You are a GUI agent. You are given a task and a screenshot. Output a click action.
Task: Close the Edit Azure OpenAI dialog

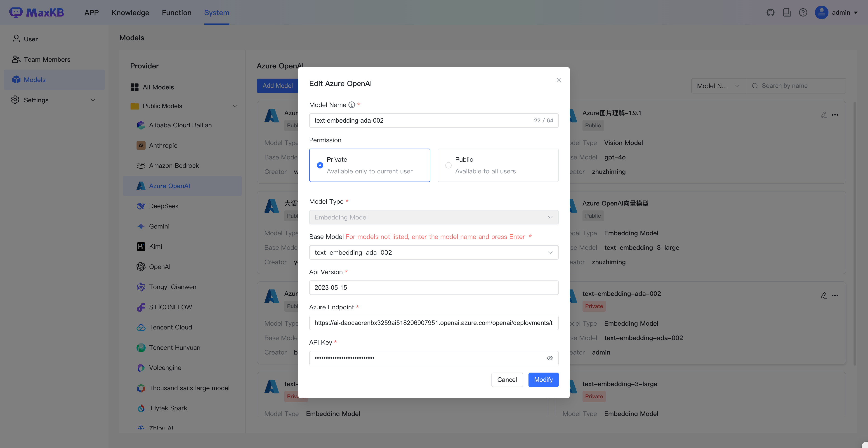(x=559, y=80)
